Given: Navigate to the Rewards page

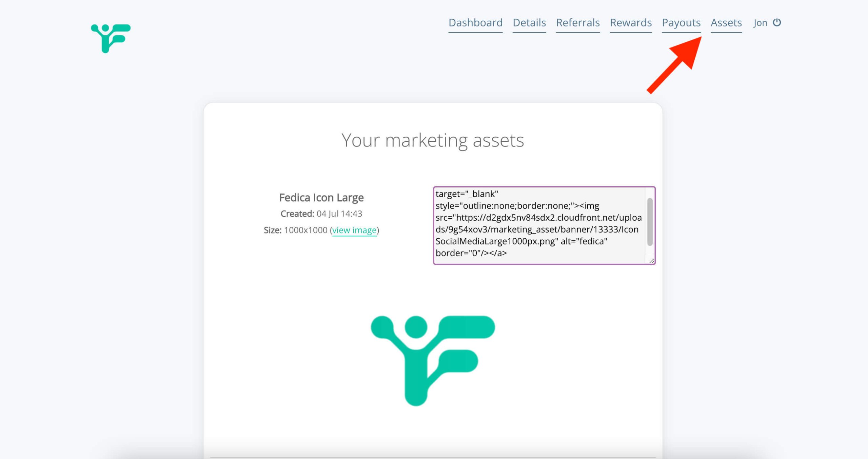Looking at the screenshot, I should click(631, 23).
